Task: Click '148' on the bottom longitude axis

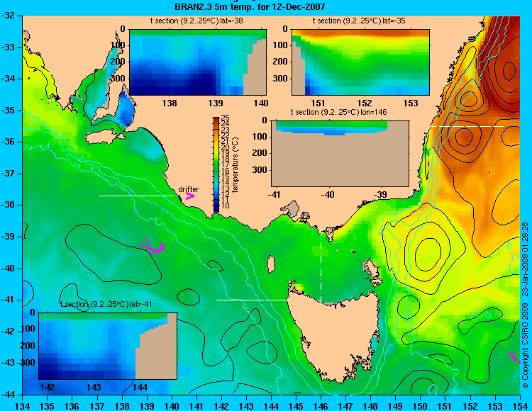Action: [370, 406]
